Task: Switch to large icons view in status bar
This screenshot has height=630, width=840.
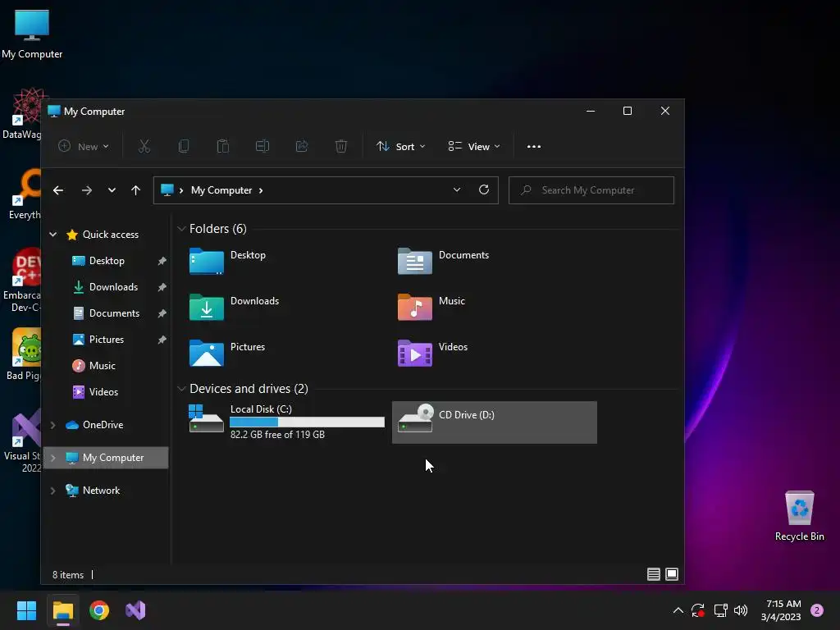Action: pos(672,574)
